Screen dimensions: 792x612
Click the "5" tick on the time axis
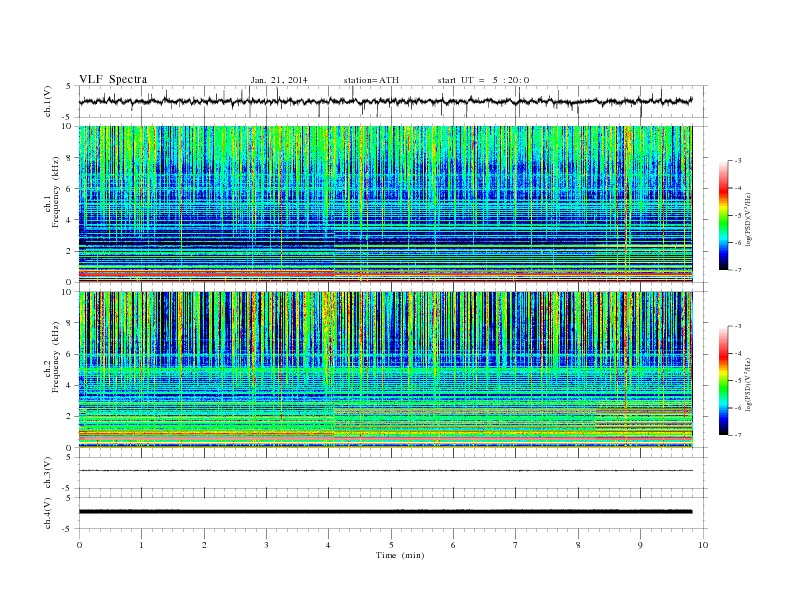[x=391, y=545]
